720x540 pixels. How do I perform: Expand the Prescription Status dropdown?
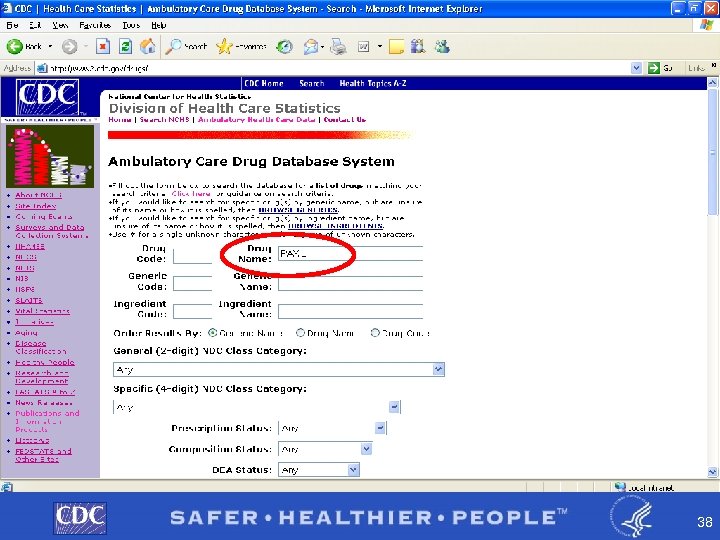coord(380,428)
